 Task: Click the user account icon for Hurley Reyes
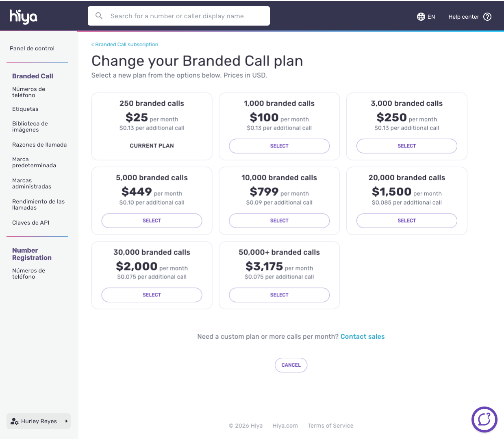point(15,421)
